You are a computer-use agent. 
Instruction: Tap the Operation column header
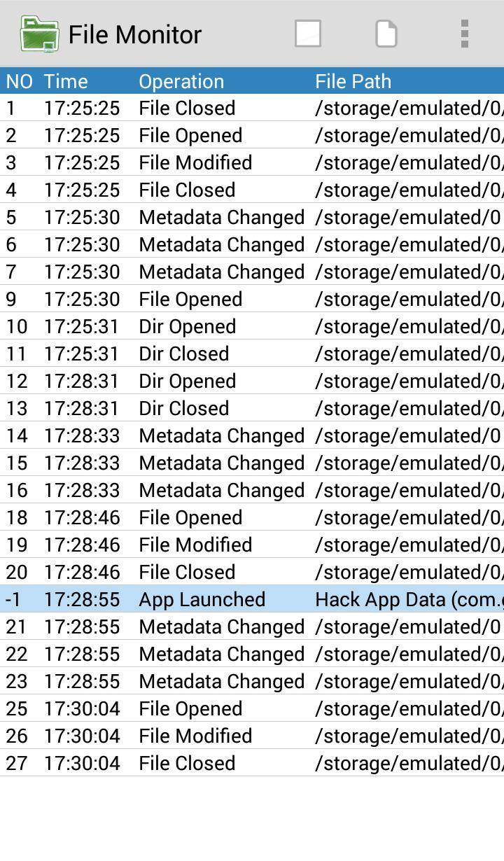point(181,81)
